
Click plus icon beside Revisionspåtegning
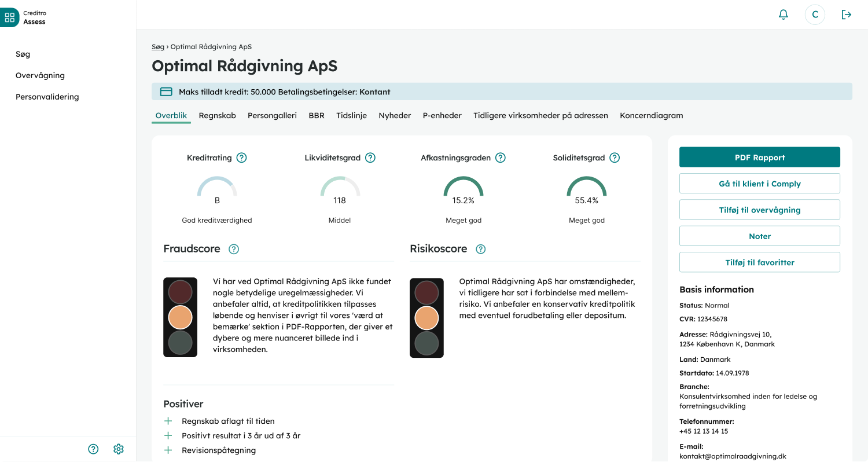(x=168, y=450)
